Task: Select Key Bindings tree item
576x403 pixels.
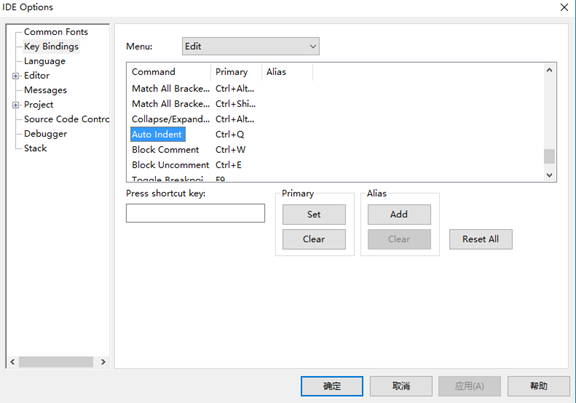Action: 51,46
